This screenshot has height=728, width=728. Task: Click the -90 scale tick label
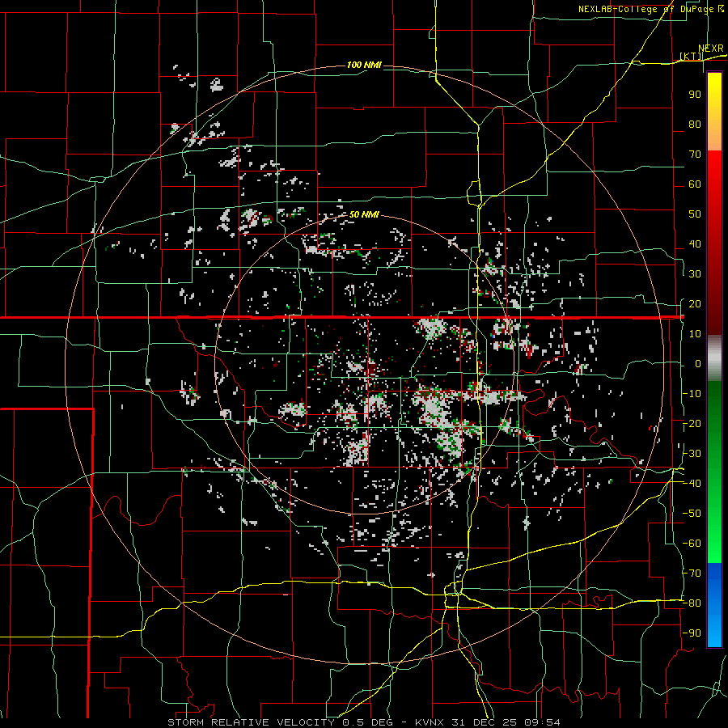692,633
